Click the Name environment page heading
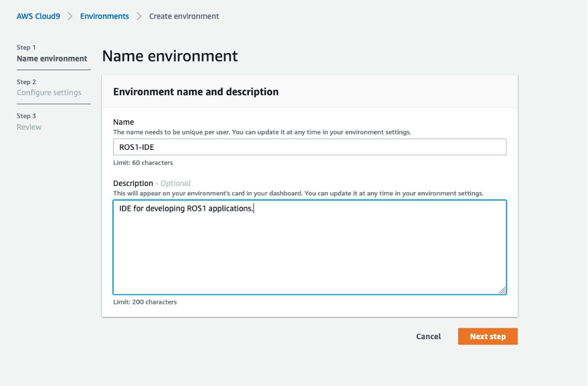The width and height of the screenshot is (588, 386). tap(170, 56)
